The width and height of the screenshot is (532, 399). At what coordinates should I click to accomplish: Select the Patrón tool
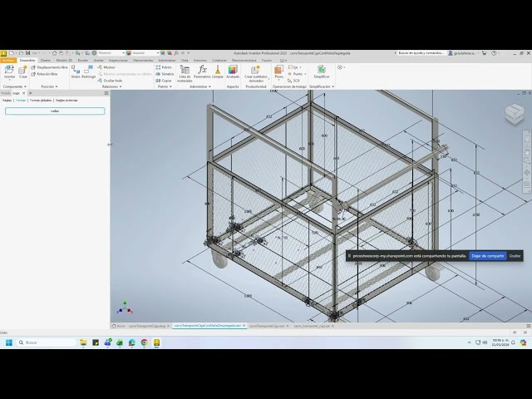pos(164,67)
